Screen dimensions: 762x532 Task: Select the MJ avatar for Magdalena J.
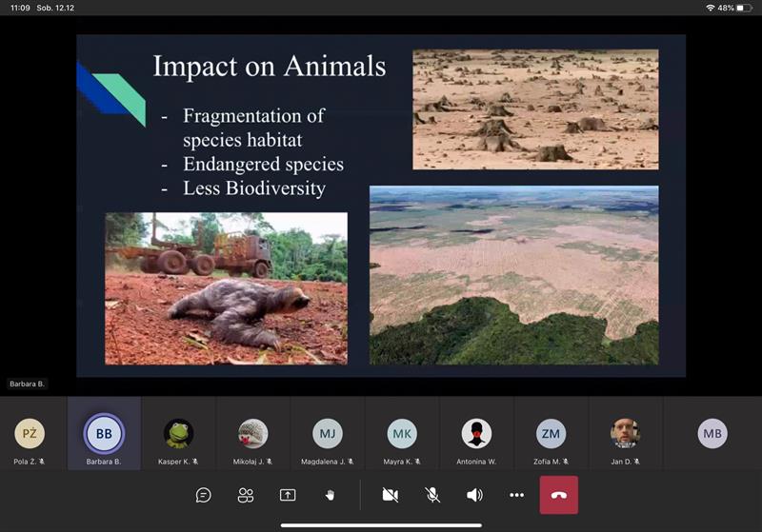(328, 434)
